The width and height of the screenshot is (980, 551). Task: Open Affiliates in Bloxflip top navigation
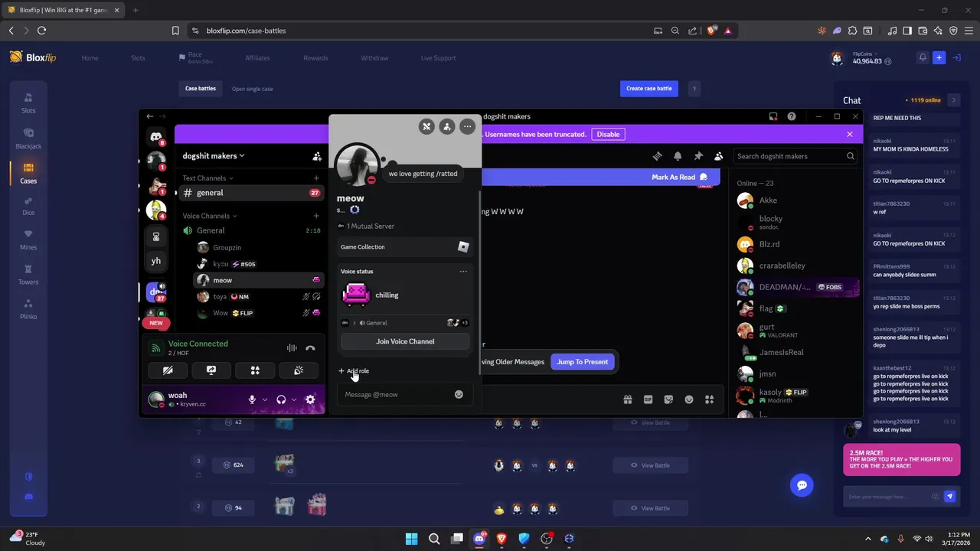pyautogui.click(x=257, y=58)
